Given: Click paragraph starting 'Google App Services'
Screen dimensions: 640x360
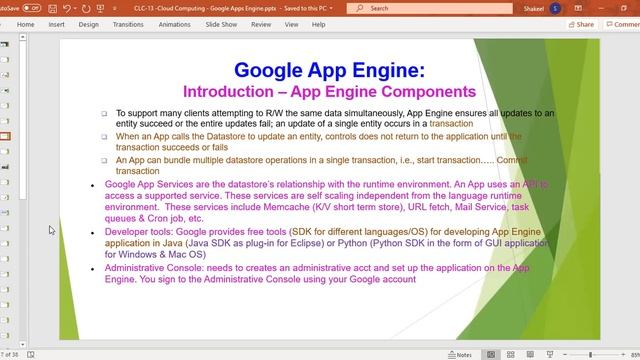Looking at the screenshot, I should pos(327,201).
